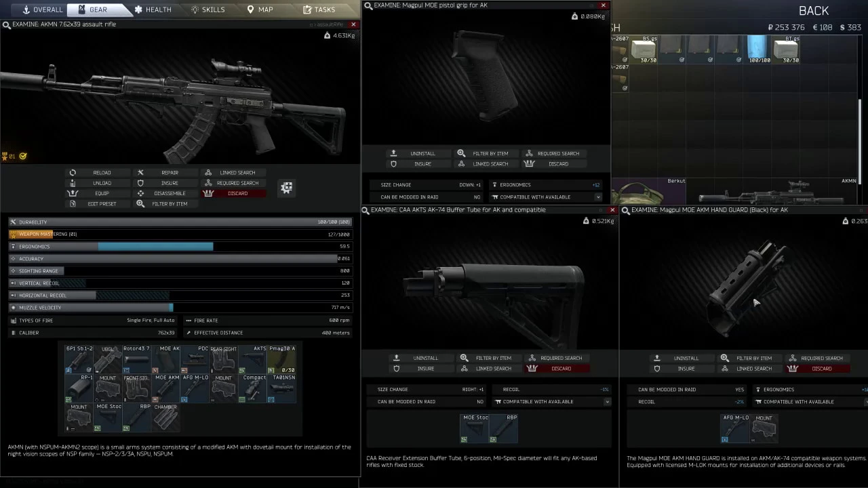Select the MOUNT slot beside RP-1
Image resolution: width=868 pixels, height=488 pixels.
pyautogui.click(x=107, y=388)
